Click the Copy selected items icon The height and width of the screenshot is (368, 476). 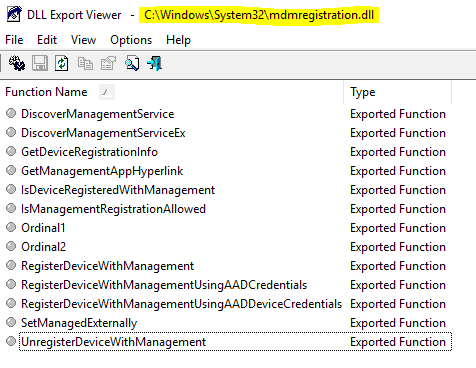[85, 63]
